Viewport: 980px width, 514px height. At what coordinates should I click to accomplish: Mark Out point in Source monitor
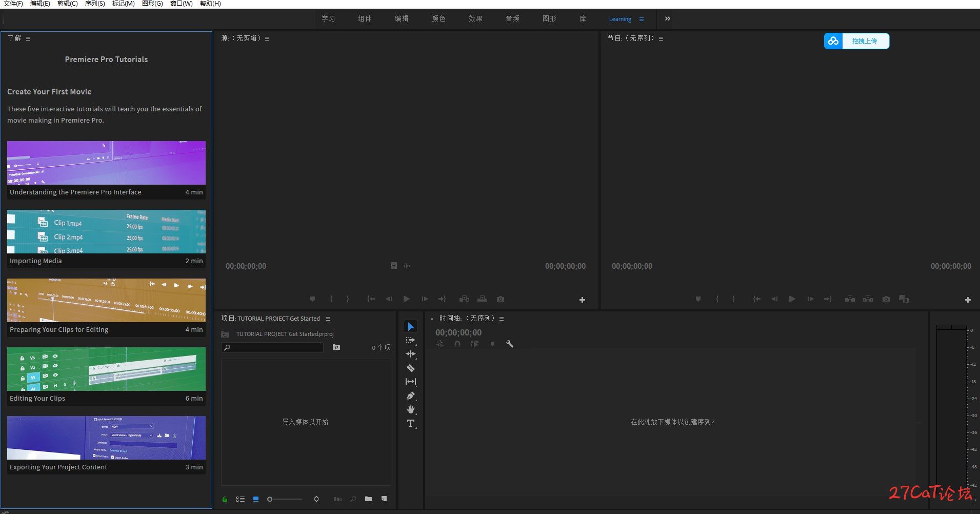348,299
